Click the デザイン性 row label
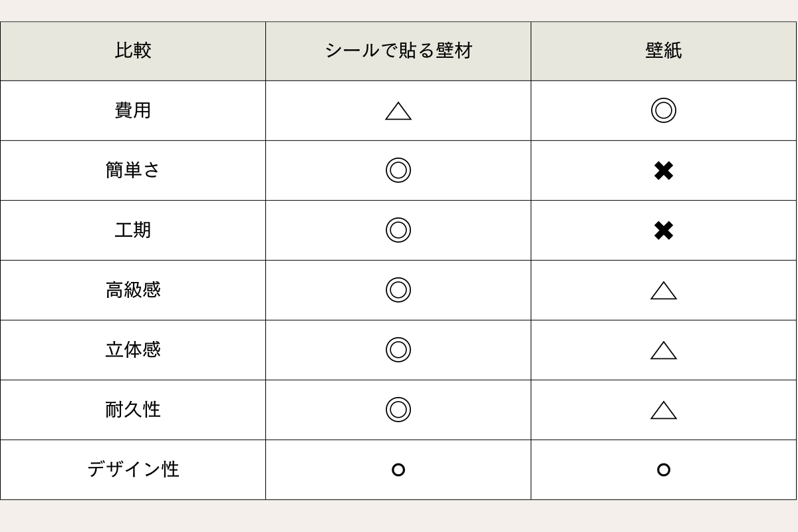This screenshot has width=798, height=532. point(133,469)
